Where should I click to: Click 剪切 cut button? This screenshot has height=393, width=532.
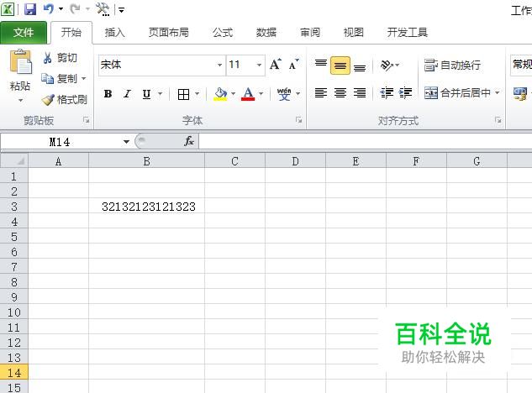click(60, 58)
